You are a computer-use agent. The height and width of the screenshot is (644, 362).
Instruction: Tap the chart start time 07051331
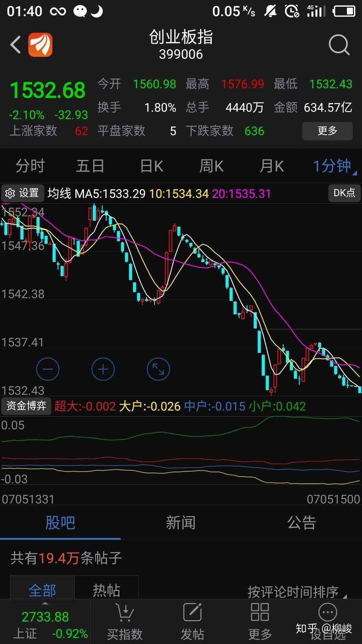pyautogui.click(x=28, y=499)
